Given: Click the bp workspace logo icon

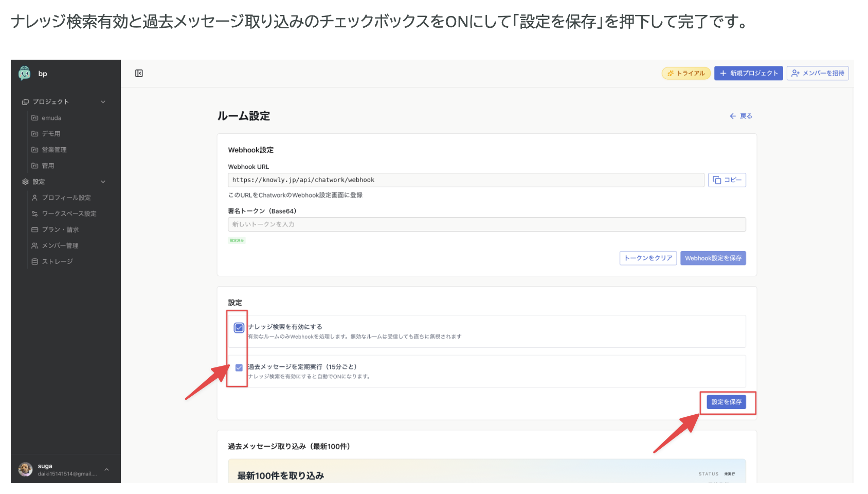Looking at the screenshot, I should coord(26,73).
